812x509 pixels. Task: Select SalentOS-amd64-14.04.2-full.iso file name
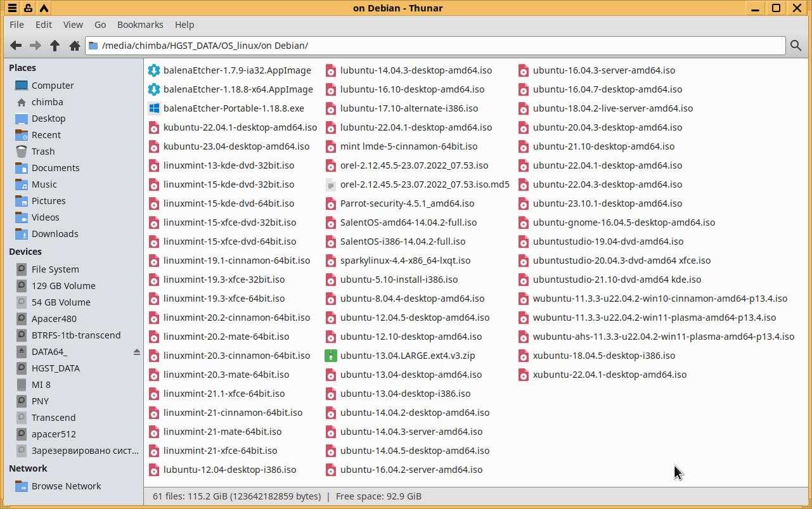[408, 222]
